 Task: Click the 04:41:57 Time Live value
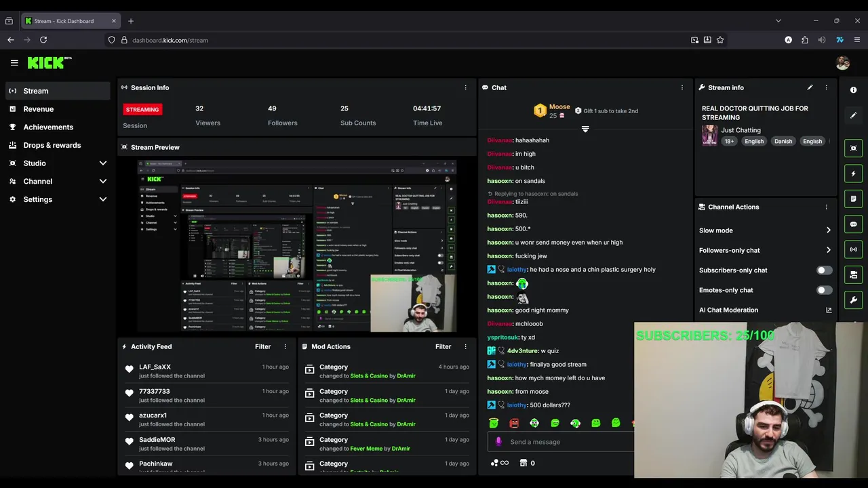coord(427,108)
